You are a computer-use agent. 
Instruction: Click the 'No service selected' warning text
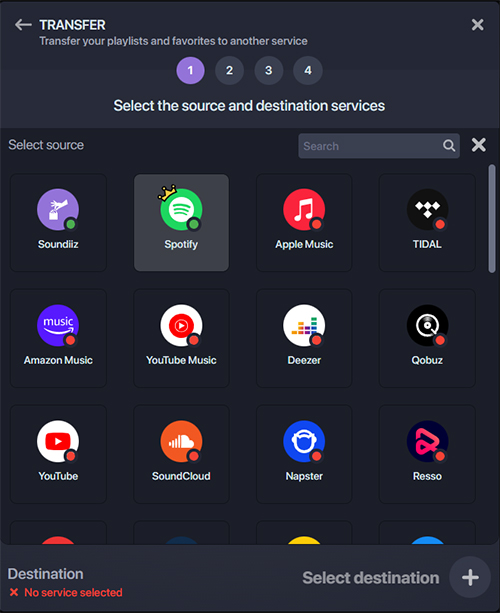coord(73,593)
